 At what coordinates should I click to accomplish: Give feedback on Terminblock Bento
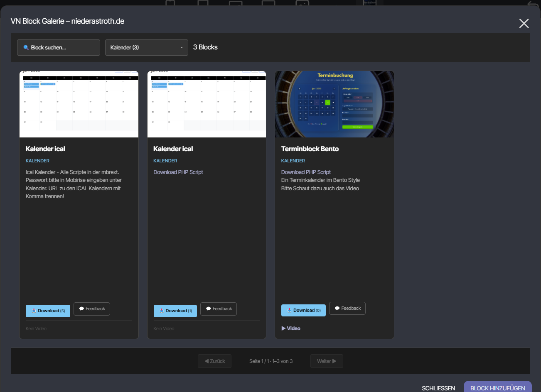pyautogui.click(x=347, y=308)
